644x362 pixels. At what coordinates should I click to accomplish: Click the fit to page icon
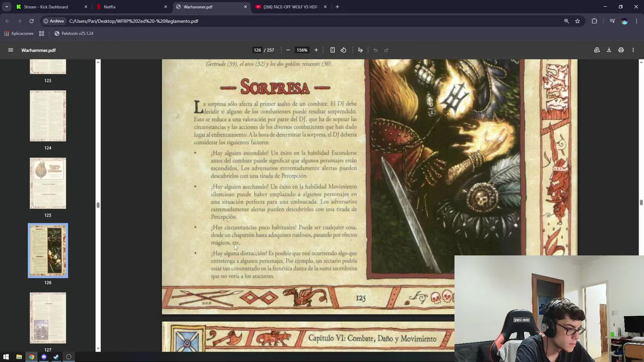click(333, 50)
